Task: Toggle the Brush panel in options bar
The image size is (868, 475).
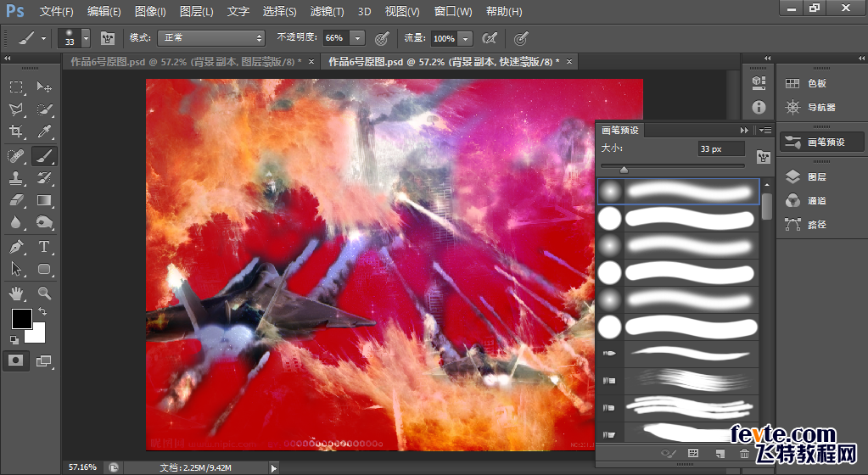Action: pyautogui.click(x=108, y=38)
